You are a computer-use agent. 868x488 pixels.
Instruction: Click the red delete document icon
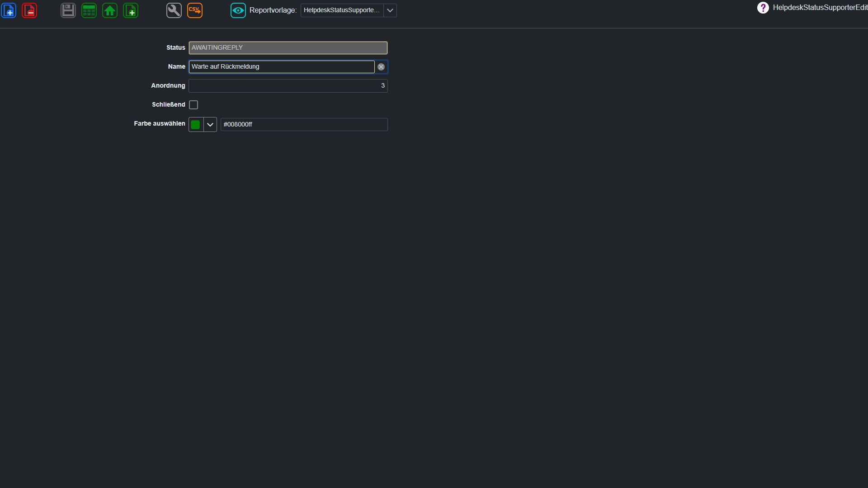[x=29, y=10]
